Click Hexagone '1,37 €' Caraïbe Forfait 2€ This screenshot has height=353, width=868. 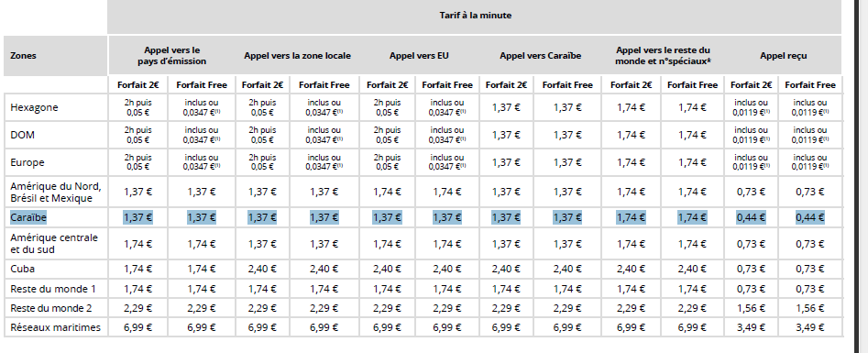tap(506, 107)
